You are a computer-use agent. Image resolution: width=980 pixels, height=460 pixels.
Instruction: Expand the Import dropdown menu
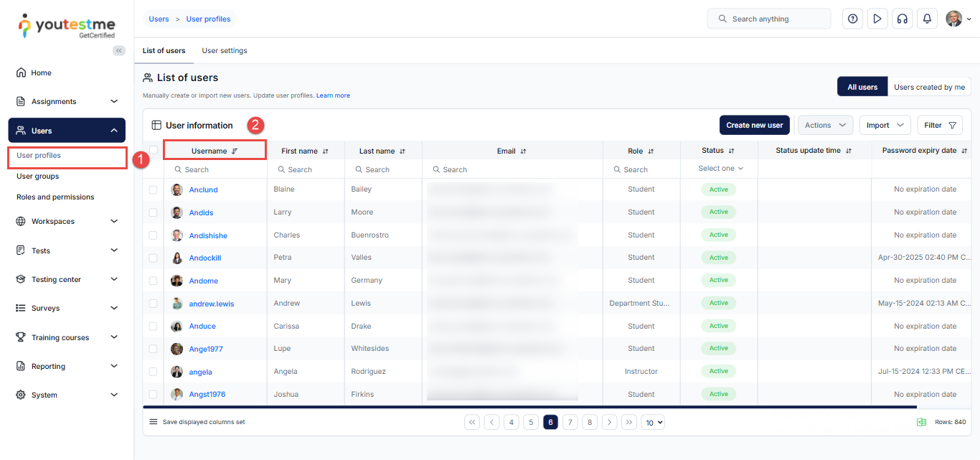coord(885,125)
